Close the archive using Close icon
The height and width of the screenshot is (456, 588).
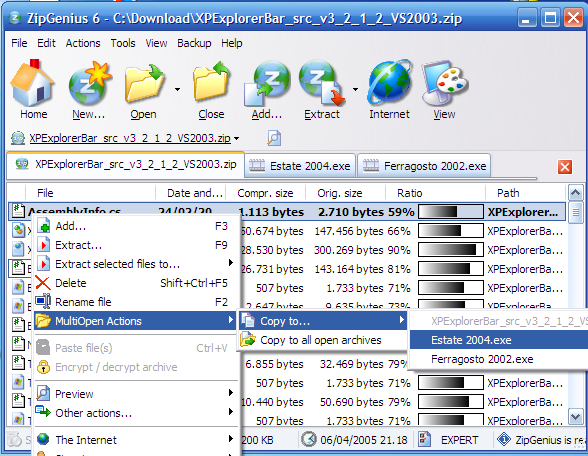211,82
